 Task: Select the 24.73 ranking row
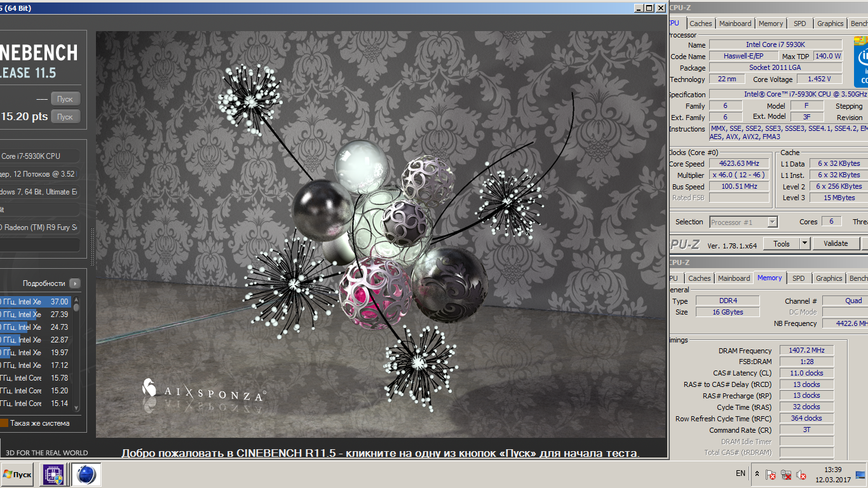click(36, 327)
